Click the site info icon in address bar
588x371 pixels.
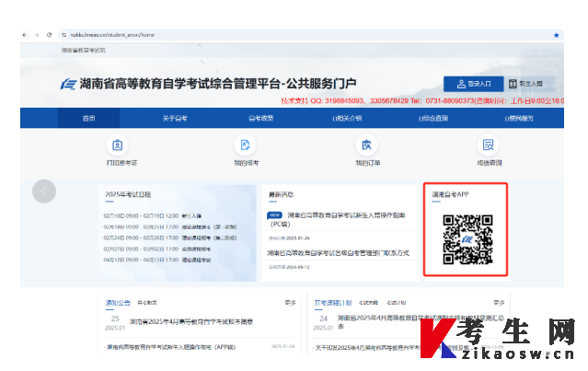64,35
